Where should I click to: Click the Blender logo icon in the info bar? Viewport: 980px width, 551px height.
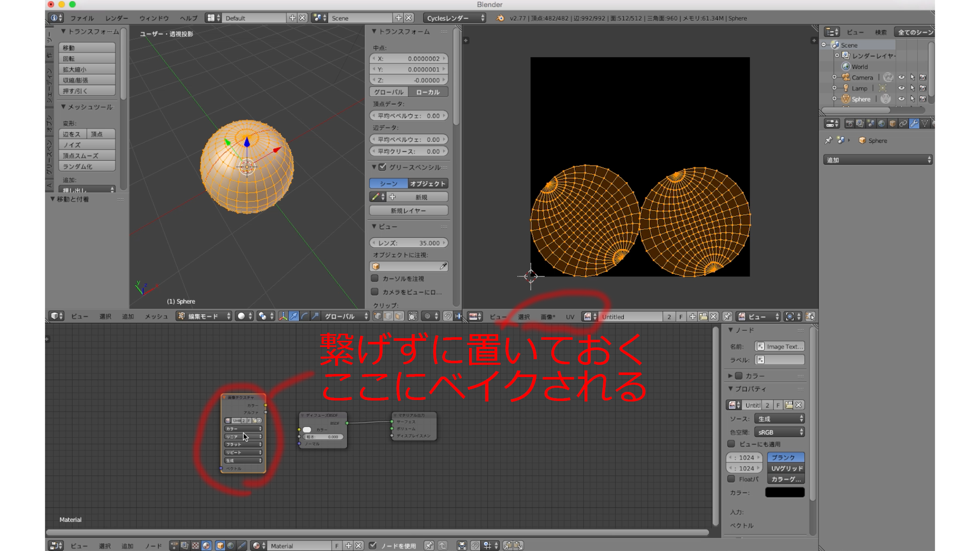(x=500, y=18)
